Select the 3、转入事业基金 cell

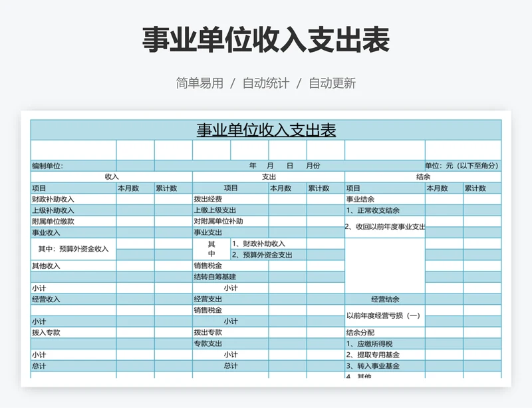tap(385, 366)
